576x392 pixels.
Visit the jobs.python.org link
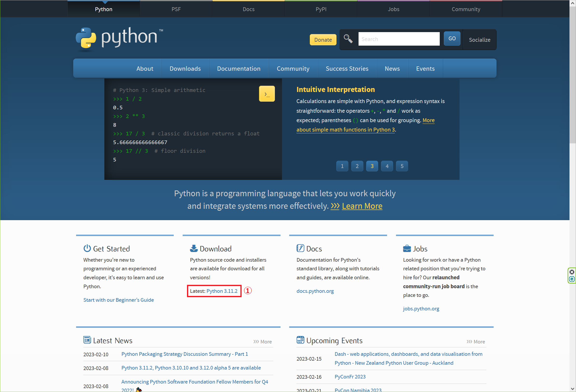pyautogui.click(x=421, y=308)
